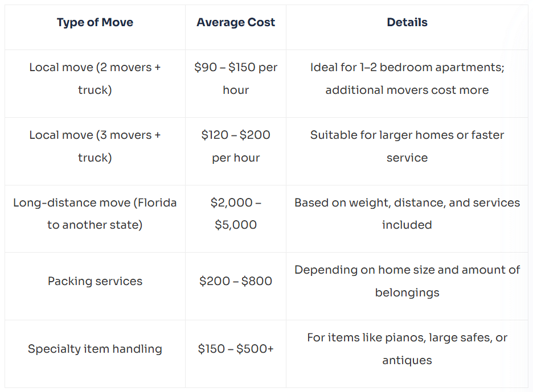Click the "Average Cost" column header

click(x=236, y=22)
